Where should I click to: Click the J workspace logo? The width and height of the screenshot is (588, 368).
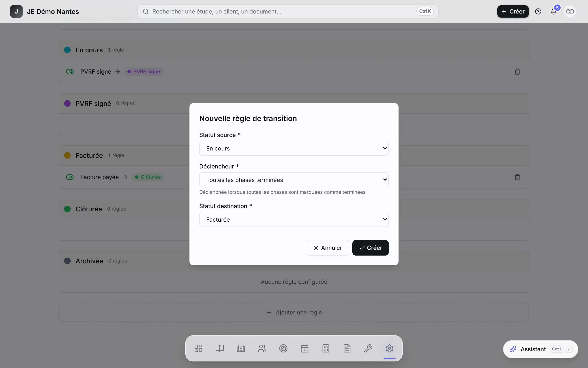16,11
